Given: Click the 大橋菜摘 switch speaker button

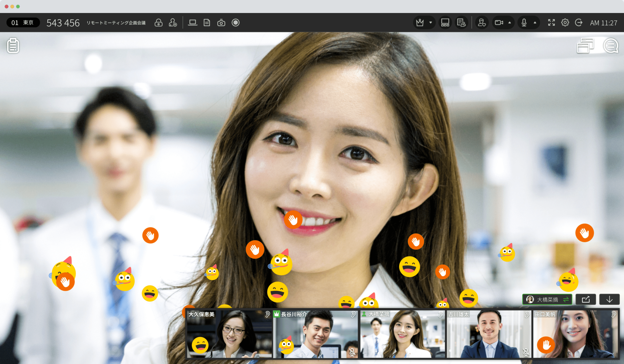Looking at the screenshot, I should click(547, 300).
